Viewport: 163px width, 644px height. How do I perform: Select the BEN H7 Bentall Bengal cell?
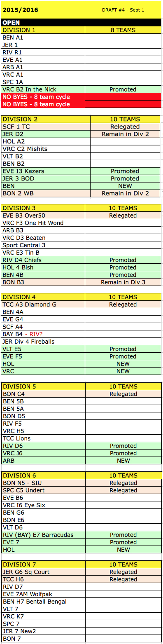[43, 602]
